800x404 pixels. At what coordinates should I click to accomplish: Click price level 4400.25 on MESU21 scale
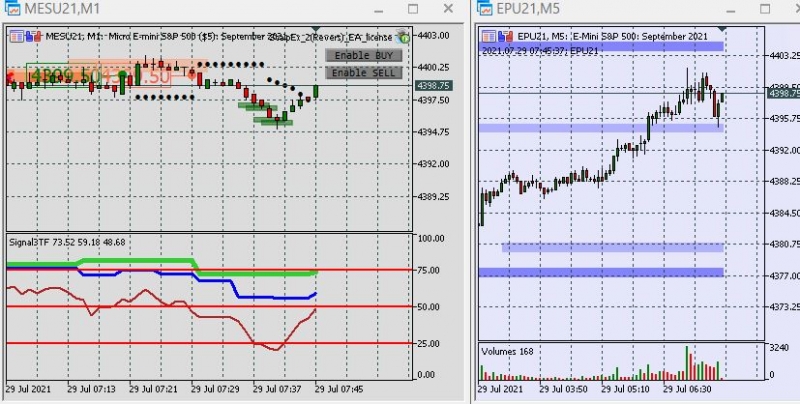click(433, 67)
